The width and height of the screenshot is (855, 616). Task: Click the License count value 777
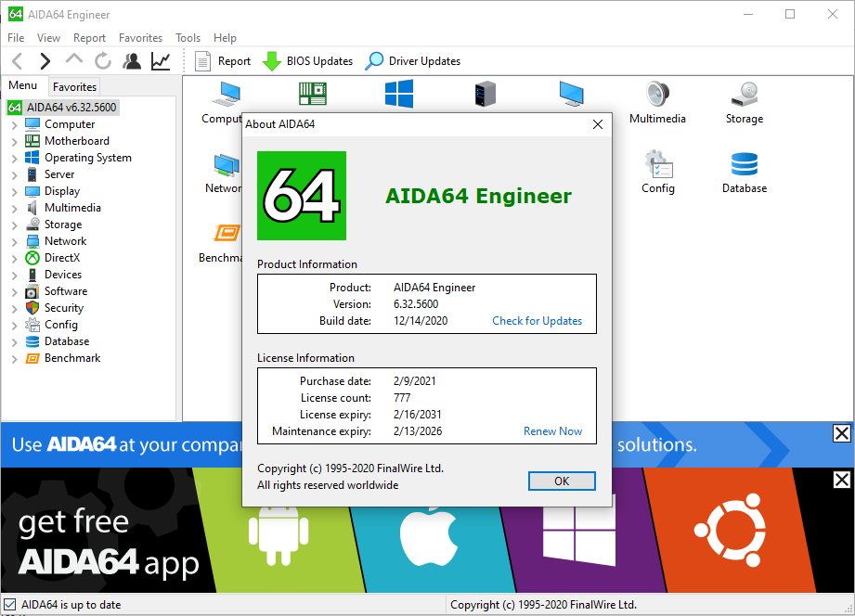pyautogui.click(x=402, y=398)
